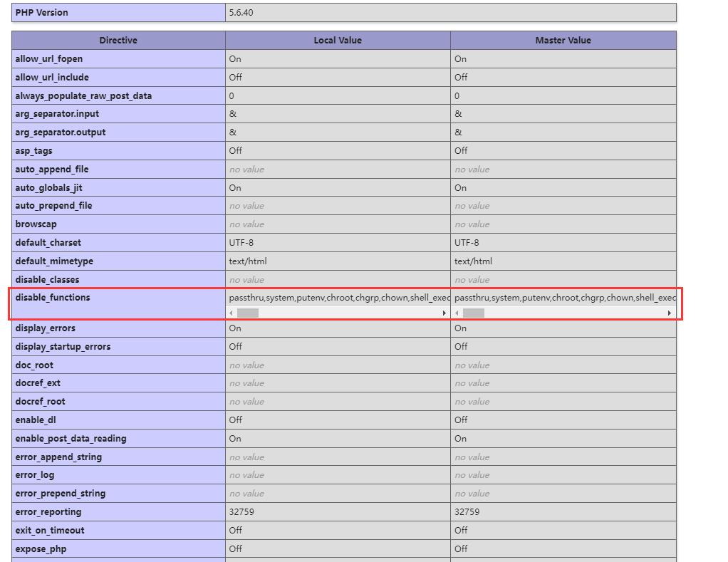Click empty track of Local Value horizontal scrollbar
728x562 pixels.
point(349,313)
